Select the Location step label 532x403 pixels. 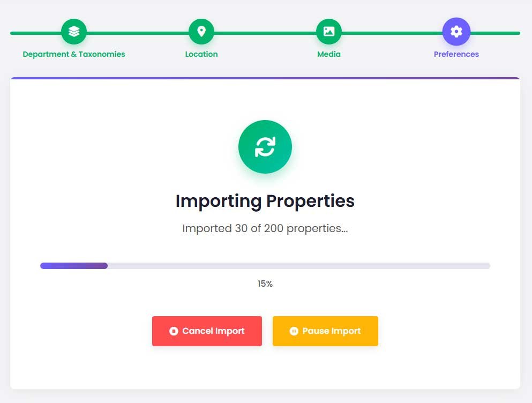201,54
